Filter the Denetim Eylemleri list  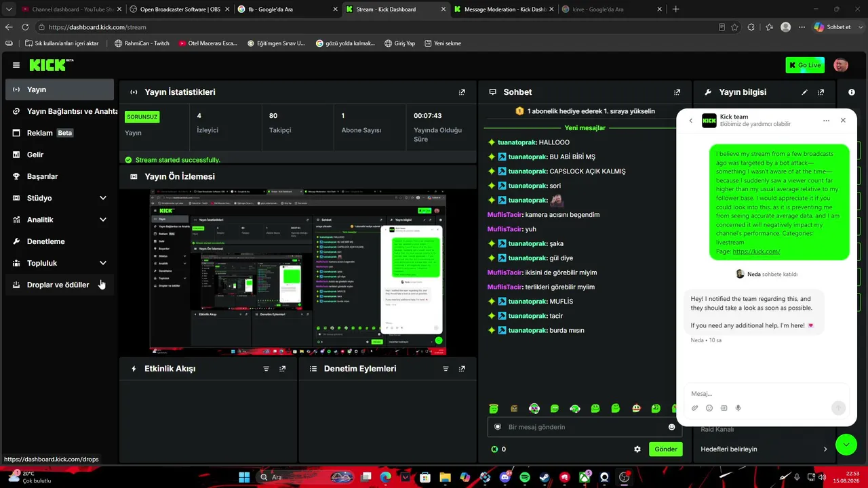(x=446, y=369)
